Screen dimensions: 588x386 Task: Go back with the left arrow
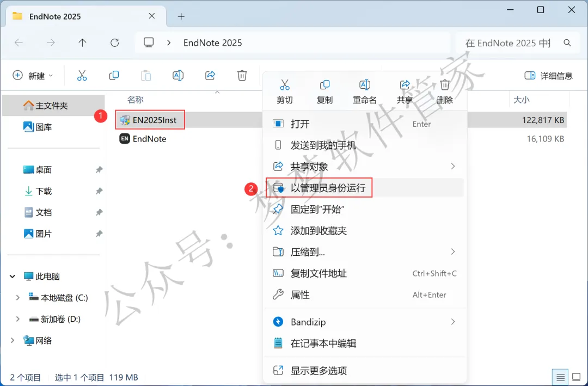(19, 43)
